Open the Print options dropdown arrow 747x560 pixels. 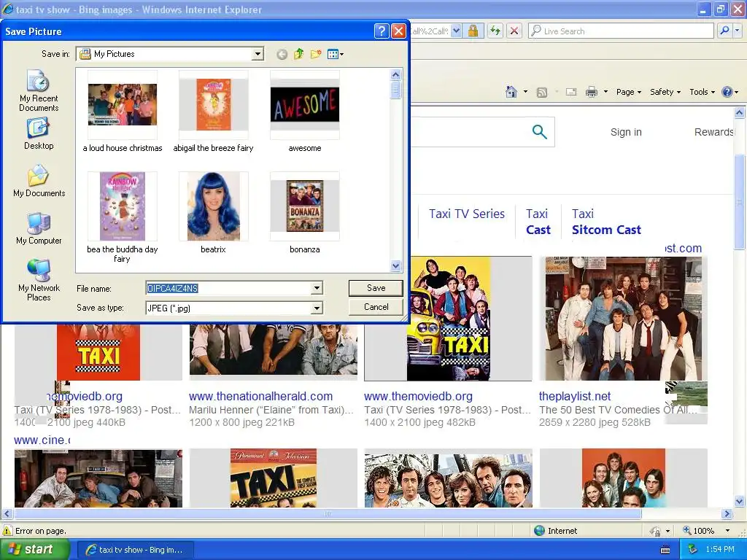coord(605,92)
